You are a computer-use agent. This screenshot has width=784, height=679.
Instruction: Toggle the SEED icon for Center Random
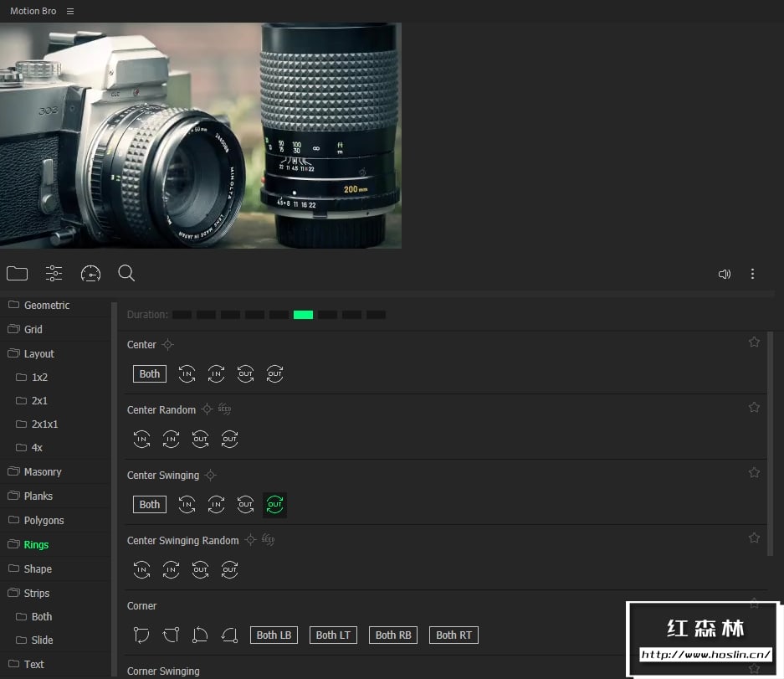click(224, 409)
